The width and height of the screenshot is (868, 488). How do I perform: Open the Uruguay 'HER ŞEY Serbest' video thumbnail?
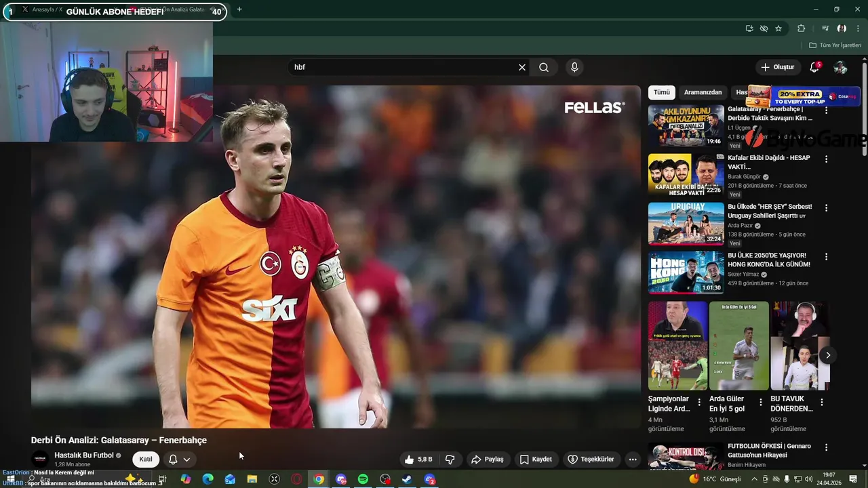[x=686, y=224]
